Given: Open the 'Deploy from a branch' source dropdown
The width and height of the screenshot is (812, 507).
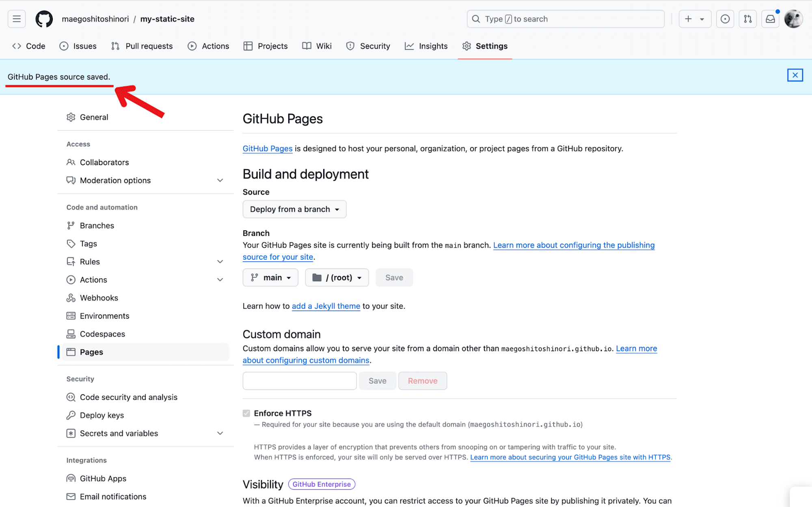Looking at the screenshot, I should [294, 209].
